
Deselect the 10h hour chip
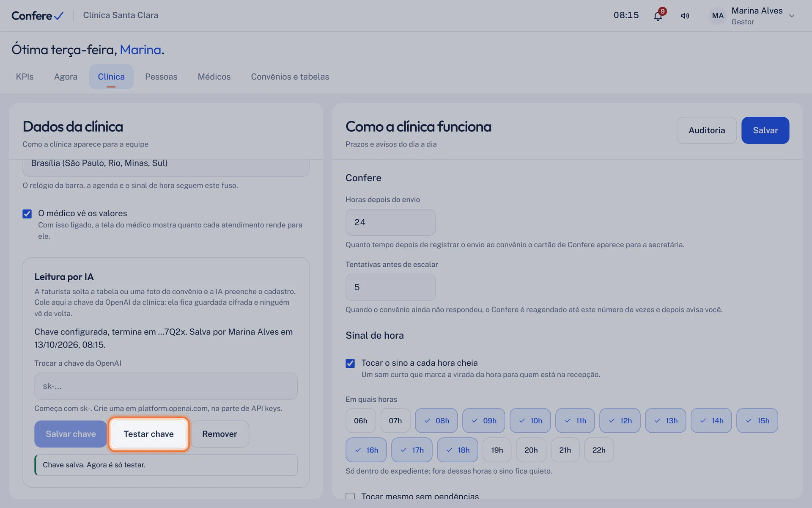530,420
